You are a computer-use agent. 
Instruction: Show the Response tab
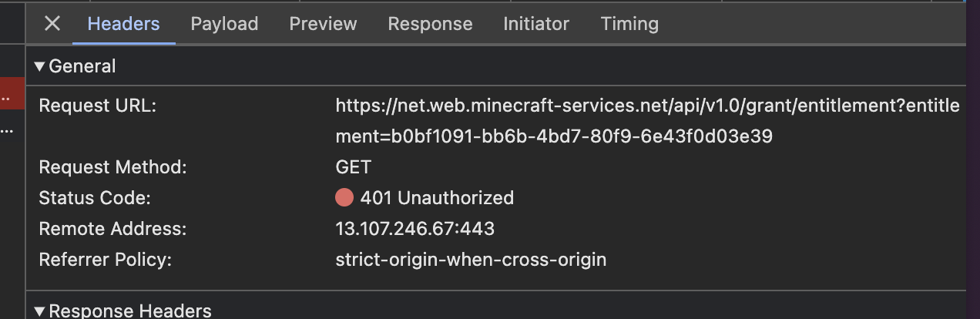tap(430, 24)
